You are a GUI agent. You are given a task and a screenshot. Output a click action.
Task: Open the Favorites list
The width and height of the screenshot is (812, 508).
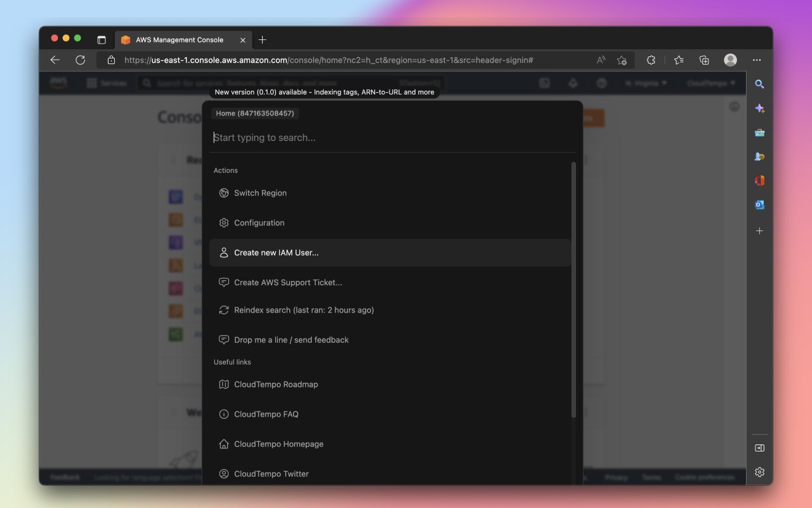pos(679,60)
